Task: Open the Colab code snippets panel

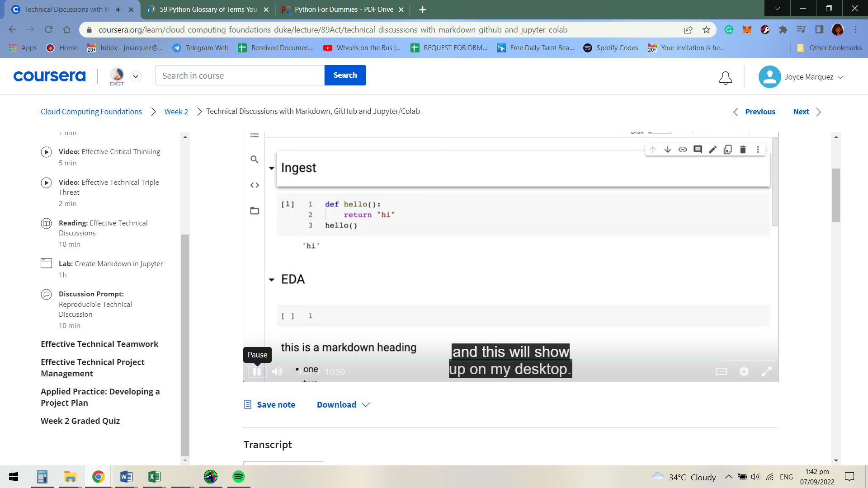Action: point(254,185)
